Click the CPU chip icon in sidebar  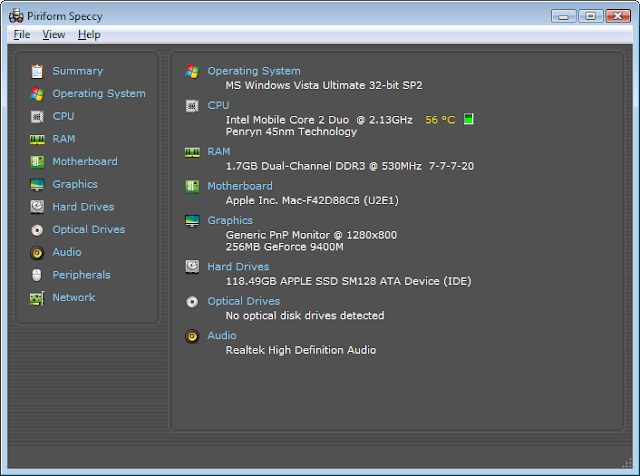pyautogui.click(x=37, y=117)
